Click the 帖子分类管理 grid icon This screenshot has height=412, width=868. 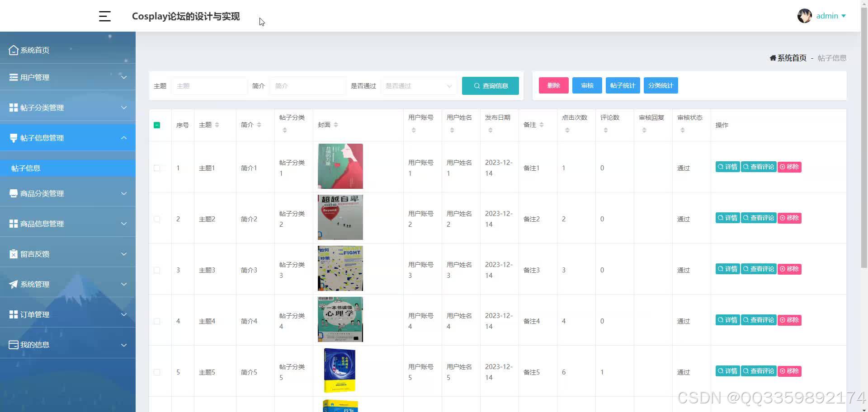click(14, 108)
